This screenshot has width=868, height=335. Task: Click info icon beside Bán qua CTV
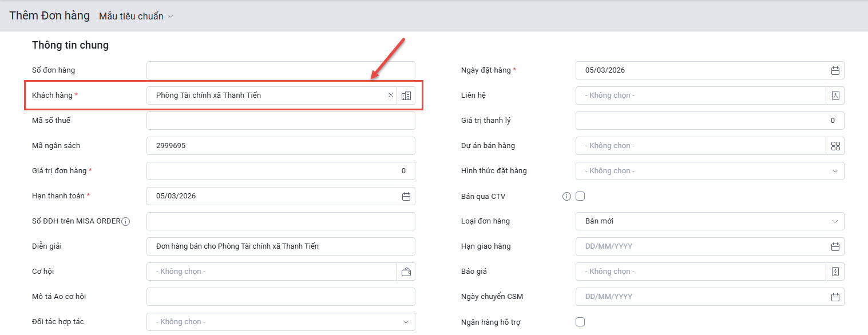[x=566, y=197]
